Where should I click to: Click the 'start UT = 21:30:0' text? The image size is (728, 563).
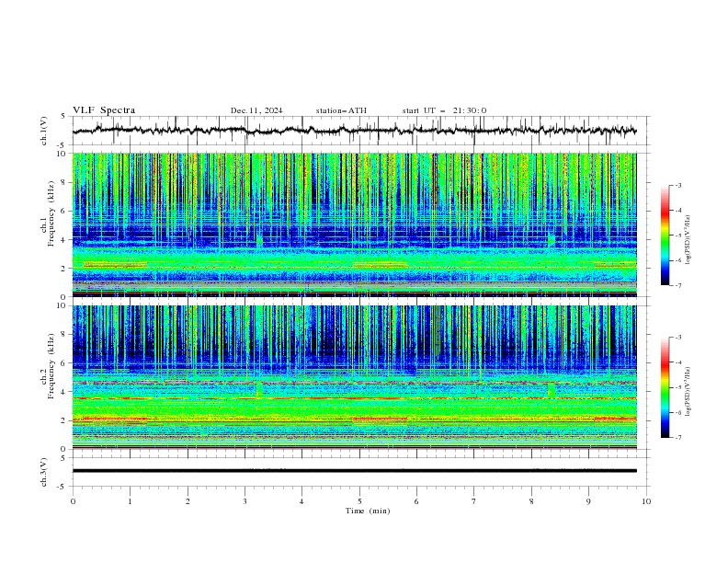(x=444, y=110)
